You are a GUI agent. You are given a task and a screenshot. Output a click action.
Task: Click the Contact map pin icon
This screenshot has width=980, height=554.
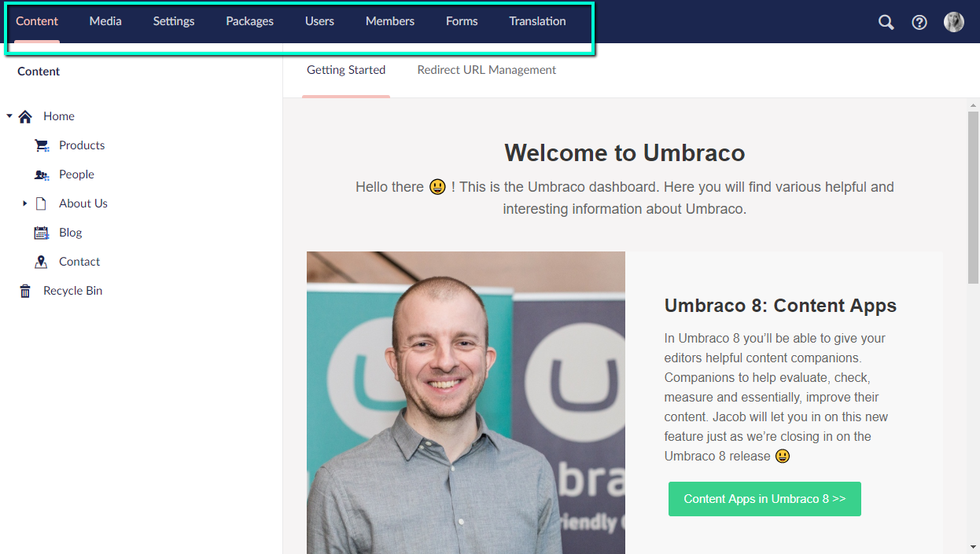tap(42, 262)
